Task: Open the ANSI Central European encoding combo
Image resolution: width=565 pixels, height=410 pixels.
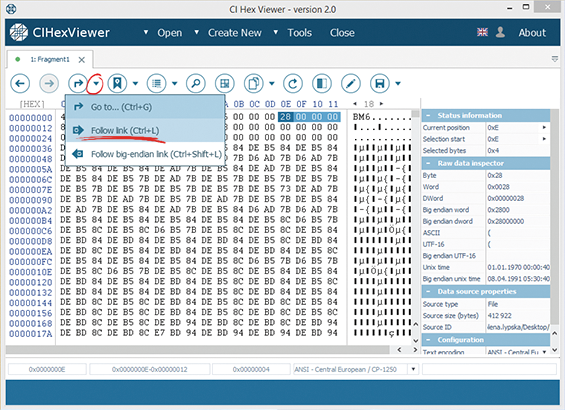Action: tap(413, 369)
